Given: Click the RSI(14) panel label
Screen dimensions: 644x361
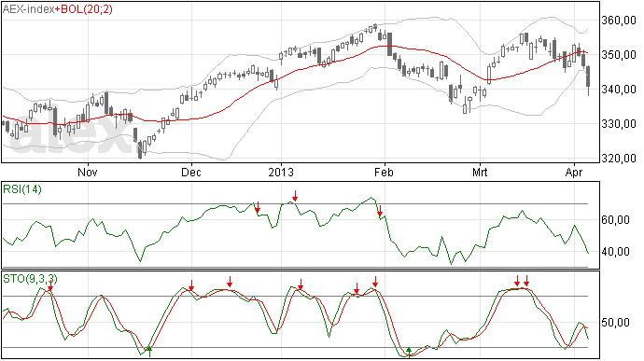Looking at the screenshot, I should (22, 189).
